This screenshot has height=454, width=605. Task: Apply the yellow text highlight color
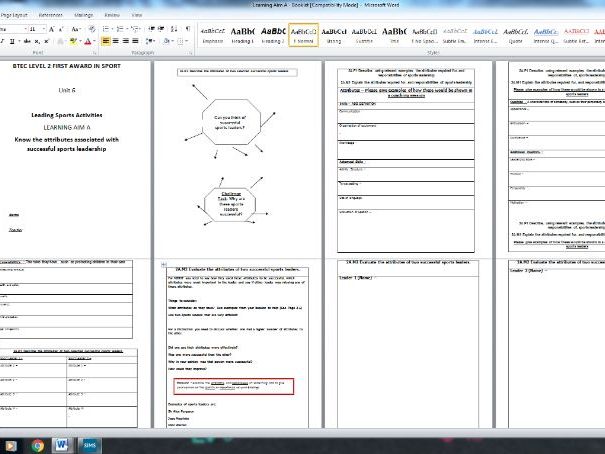(x=73, y=41)
